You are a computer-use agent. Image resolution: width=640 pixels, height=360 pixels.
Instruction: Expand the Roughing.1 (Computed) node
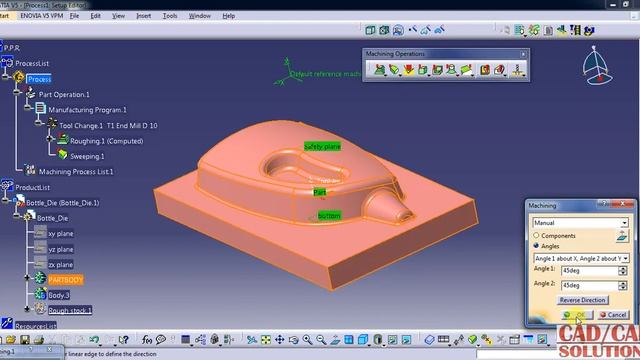[x=50, y=139]
